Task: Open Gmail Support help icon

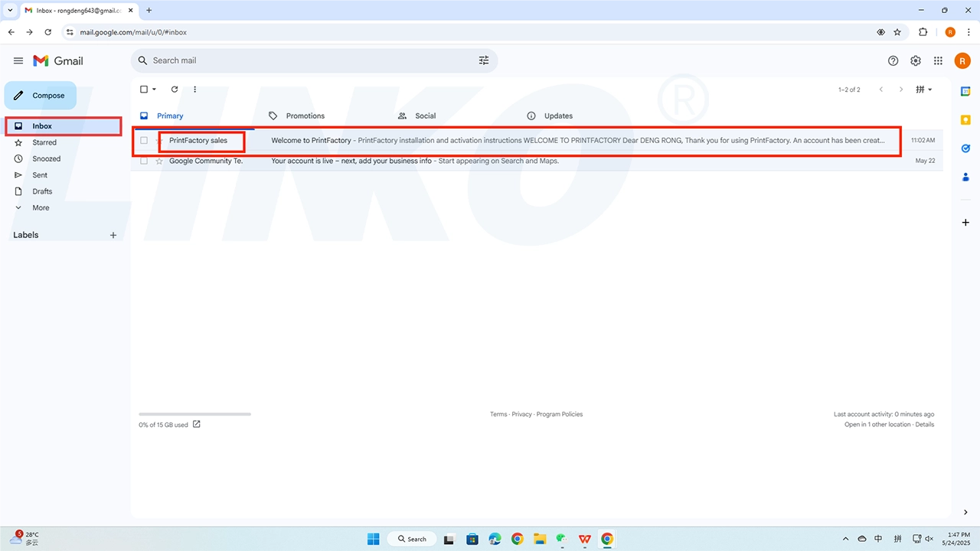Action: click(893, 61)
